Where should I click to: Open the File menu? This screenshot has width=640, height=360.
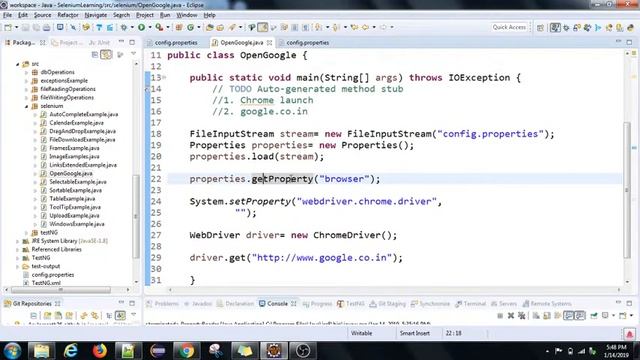click(7, 15)
